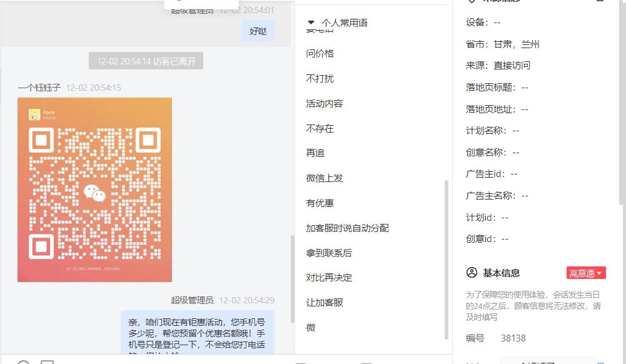The height and width of the screenshot is (364, 626).
Task: Click the 让加客服 quick phrase
Action: (324, 303)
